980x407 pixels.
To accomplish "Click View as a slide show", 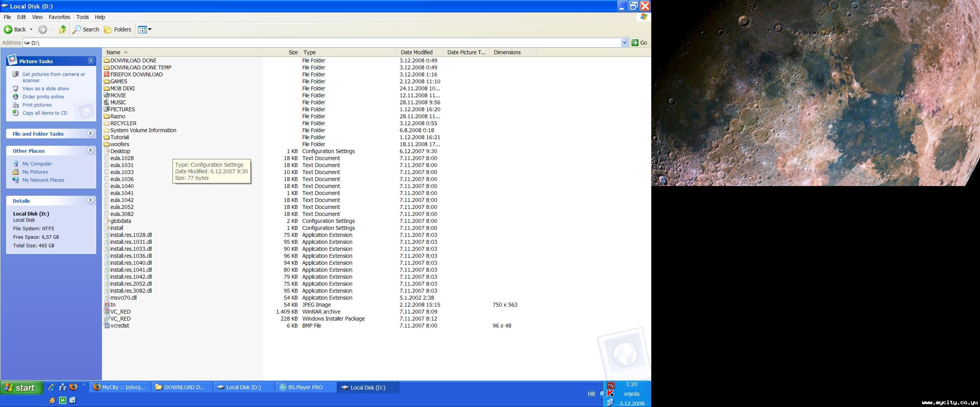I will pyautogui.click(x=46, y=88).
